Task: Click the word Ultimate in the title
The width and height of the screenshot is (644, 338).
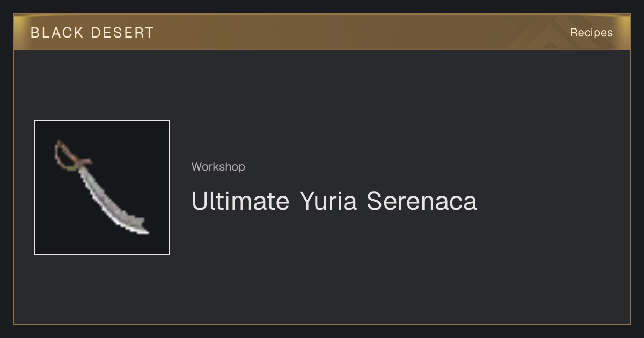Action: point(240,201)
